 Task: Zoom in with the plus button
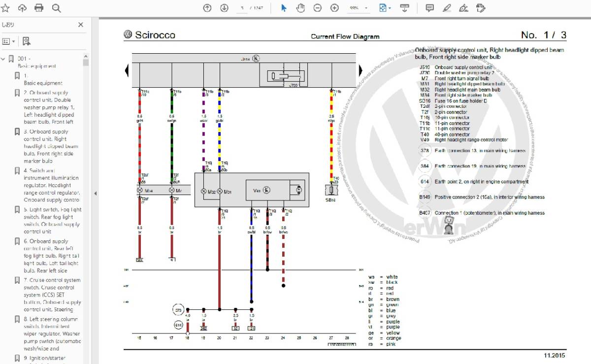334,8
